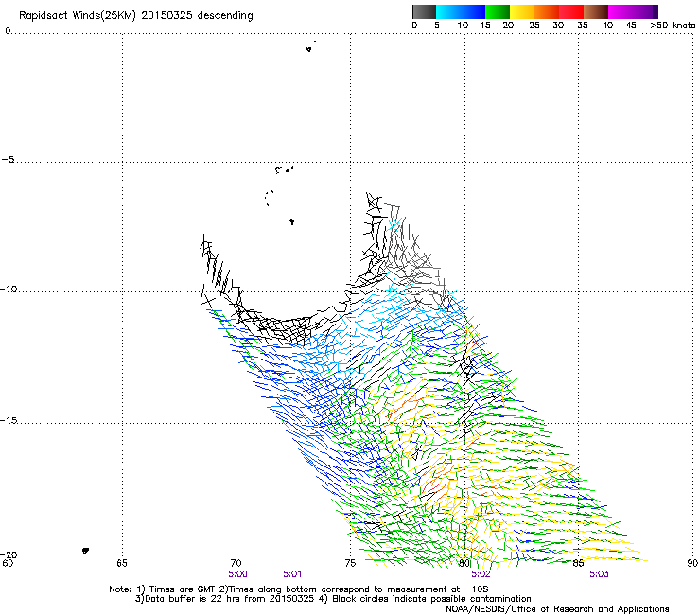Click the legend number 40 under color bar
Screen dimensions: 700x615
(607, 26)
